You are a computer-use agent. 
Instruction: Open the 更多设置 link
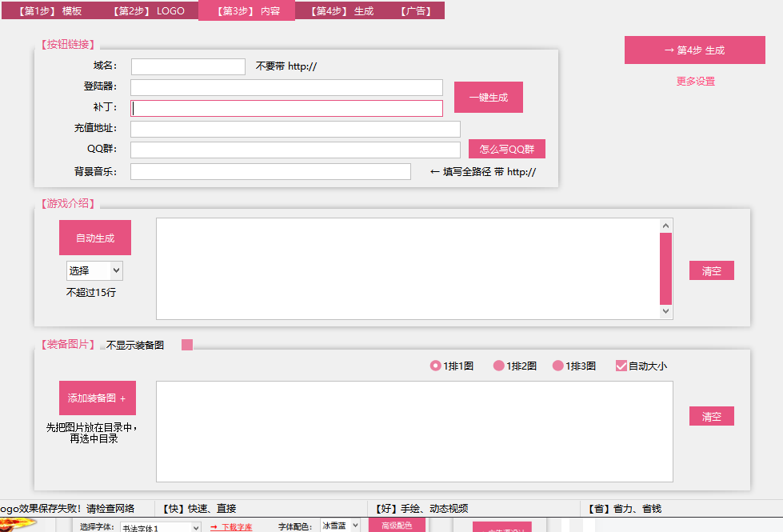coord(695,82)
